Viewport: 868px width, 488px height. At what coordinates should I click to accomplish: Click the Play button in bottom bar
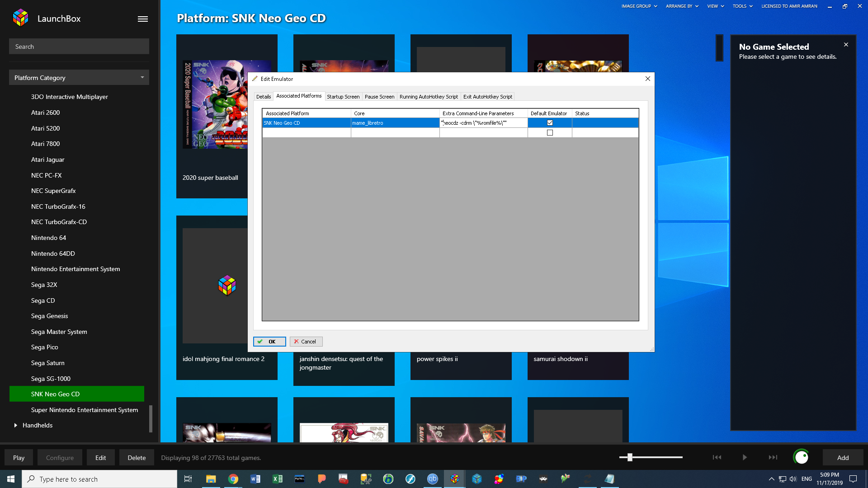point(19,457)
